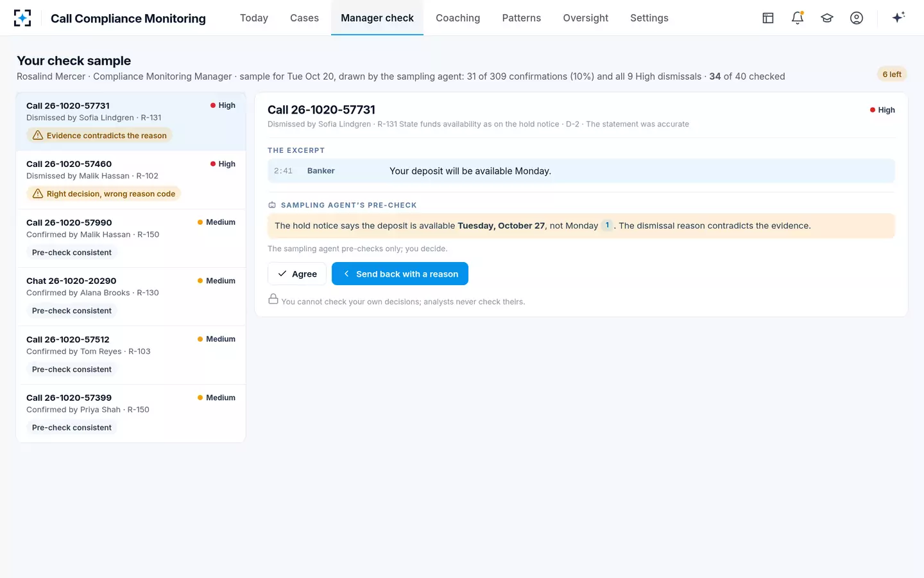Screen dimensions: 924x578
Task: Open the Patterns tab
Action: [522, 18]
